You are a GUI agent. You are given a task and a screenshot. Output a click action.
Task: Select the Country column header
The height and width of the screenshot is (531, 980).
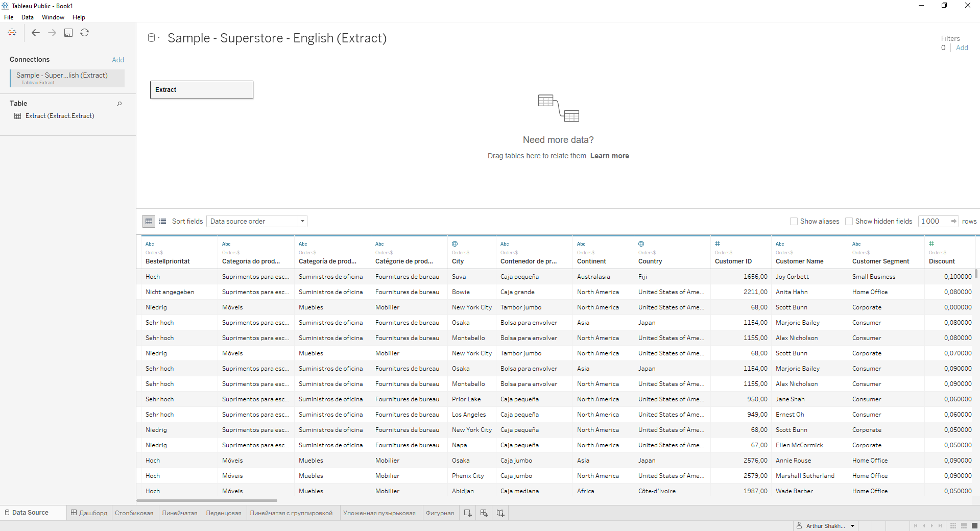(672, 252)
